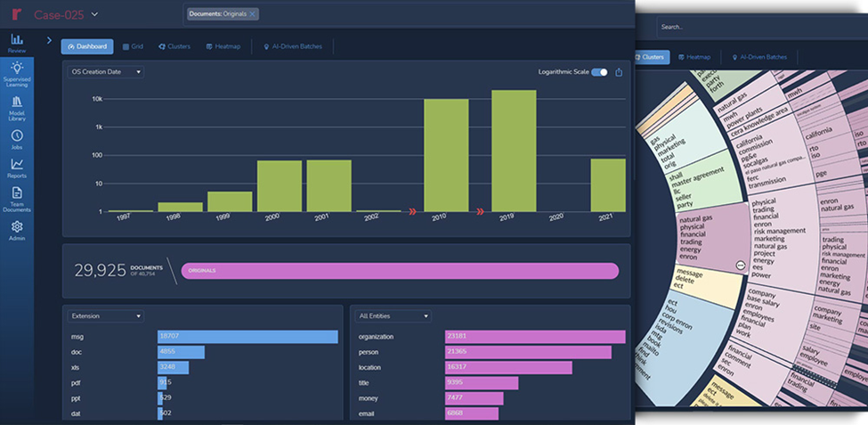Image resolution: width=868 pixels, height=425 pixels.
Task: Select Heatmap tab in the right window
Action: pos(694,57)
